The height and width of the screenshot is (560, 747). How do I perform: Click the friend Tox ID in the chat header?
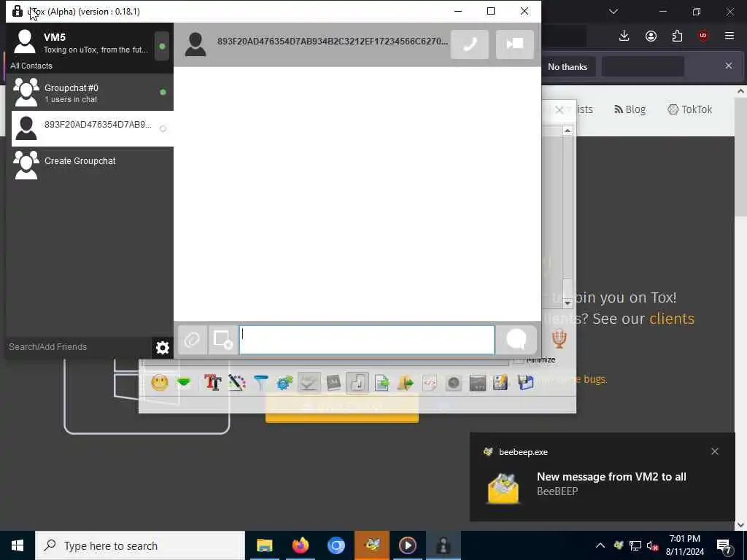333,42
